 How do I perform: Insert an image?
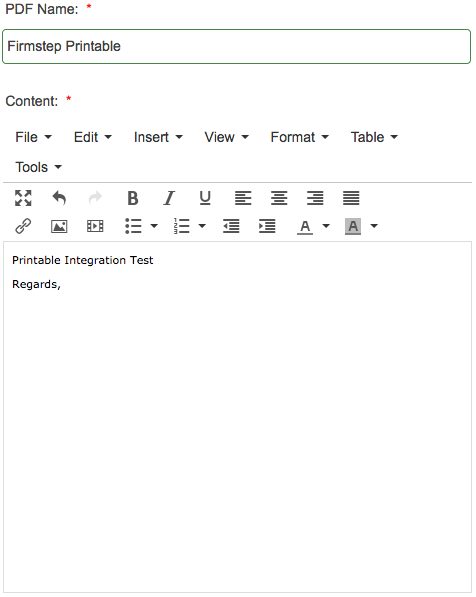[x=59, y=226]
